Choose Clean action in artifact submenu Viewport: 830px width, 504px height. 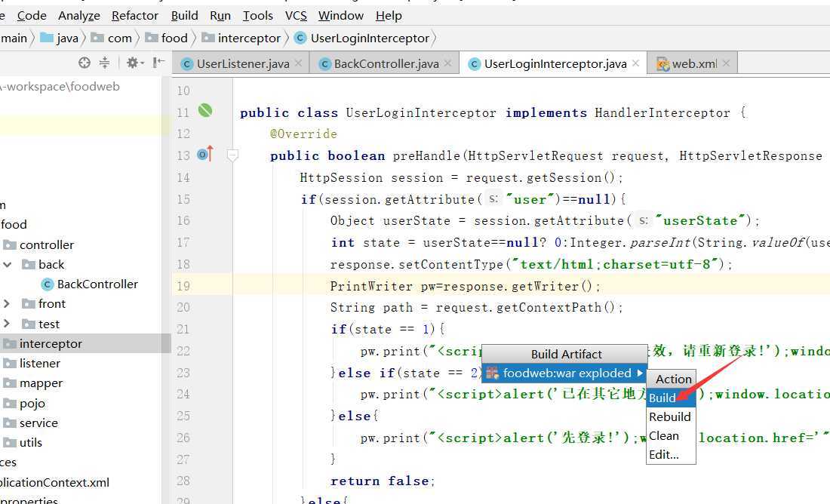(671, 435)
